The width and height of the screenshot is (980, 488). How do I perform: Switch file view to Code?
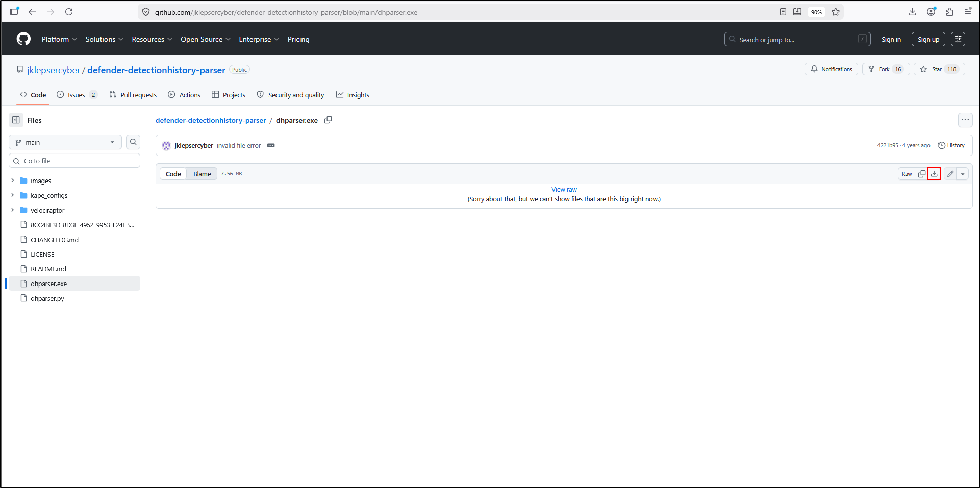pos(173,174)
